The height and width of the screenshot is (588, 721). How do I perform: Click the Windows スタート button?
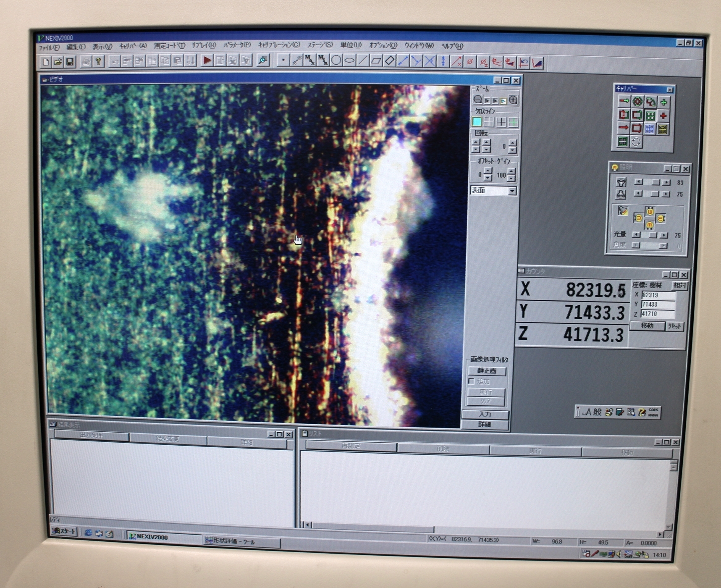64,531
